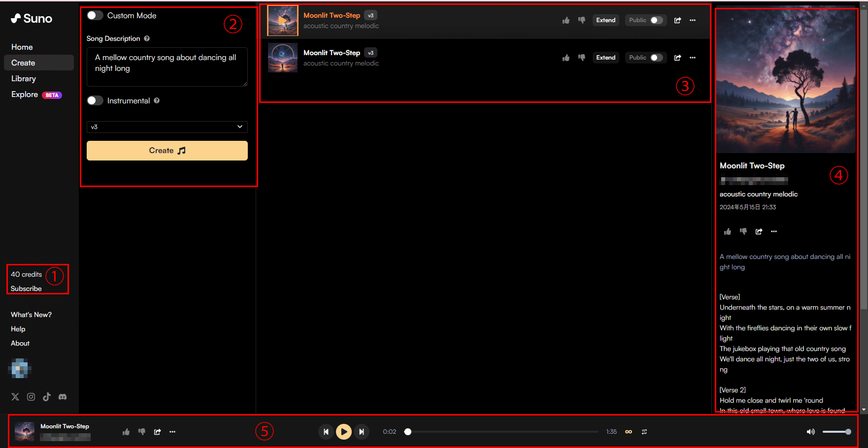Click the Discord icon in the sidebar

(x=63, y=397)
